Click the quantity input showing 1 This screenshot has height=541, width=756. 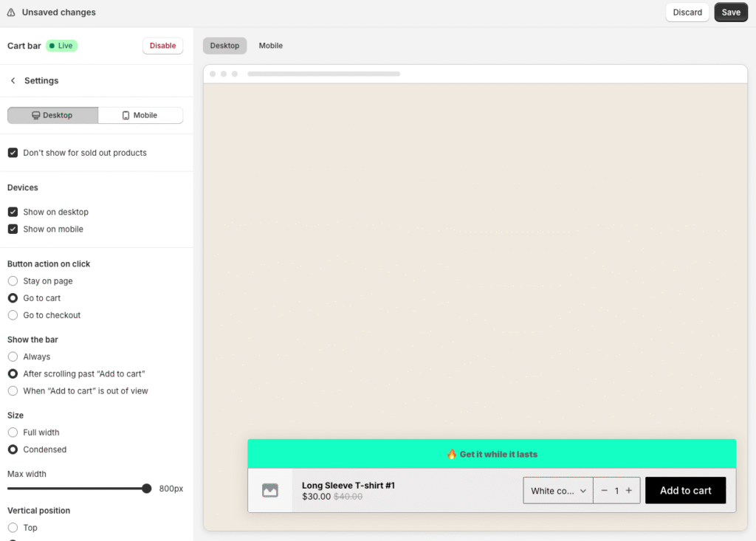617,490
